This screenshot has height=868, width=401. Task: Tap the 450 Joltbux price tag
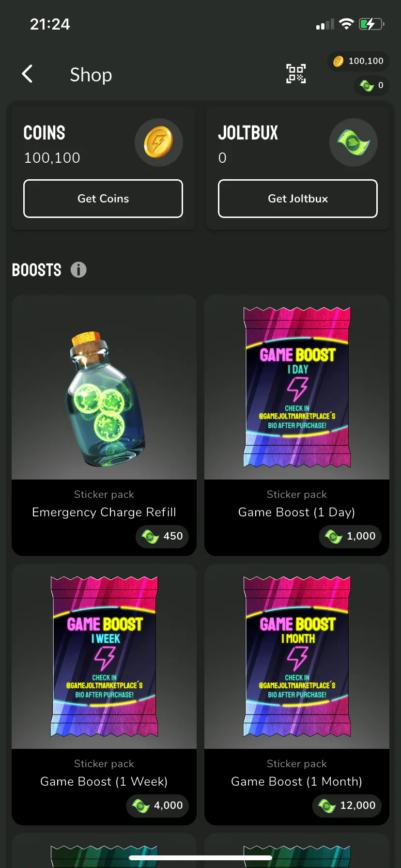coord(162,536)
